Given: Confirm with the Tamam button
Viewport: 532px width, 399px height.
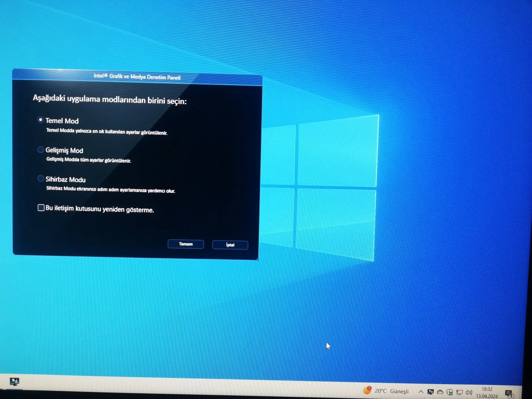Looking at the screenshot, I should pos(186,244).
